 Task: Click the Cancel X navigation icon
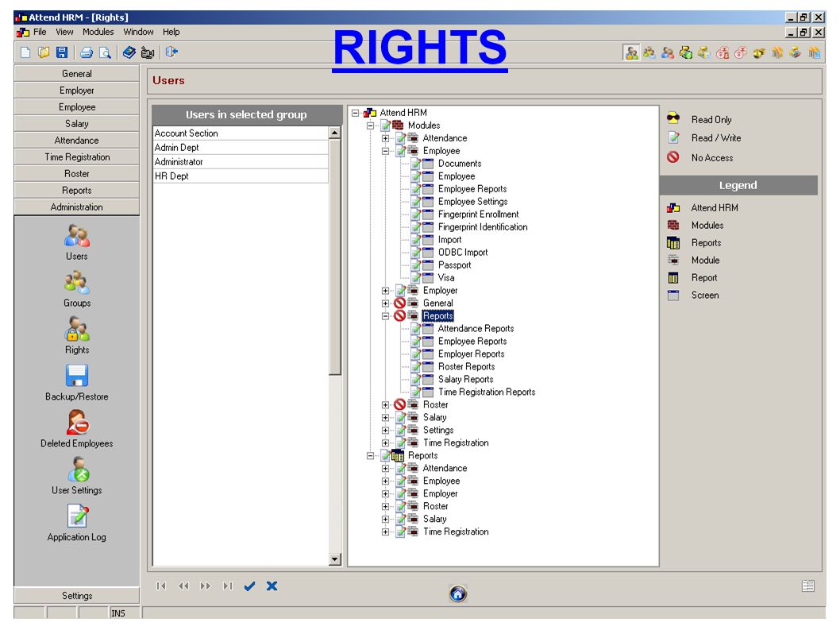click(x=272, y=586)
